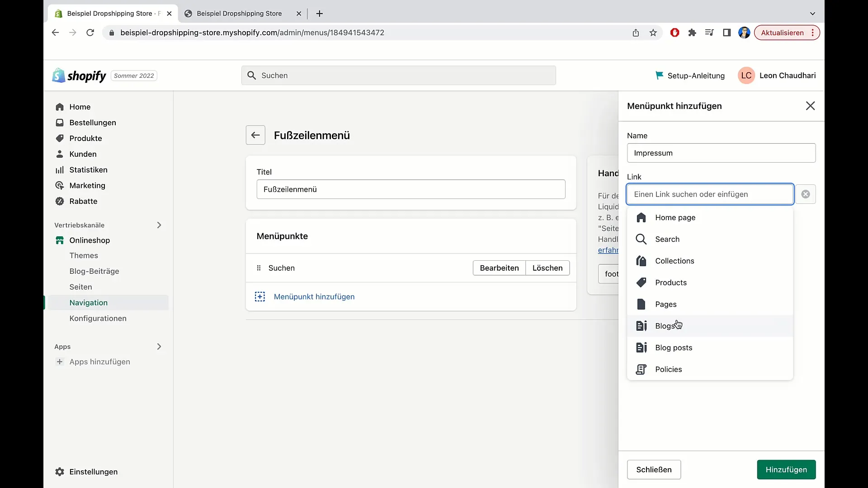Screen dimensions: 868x488
Task: Select the Onlineshop menu item
Action: [x=90, y=240]
